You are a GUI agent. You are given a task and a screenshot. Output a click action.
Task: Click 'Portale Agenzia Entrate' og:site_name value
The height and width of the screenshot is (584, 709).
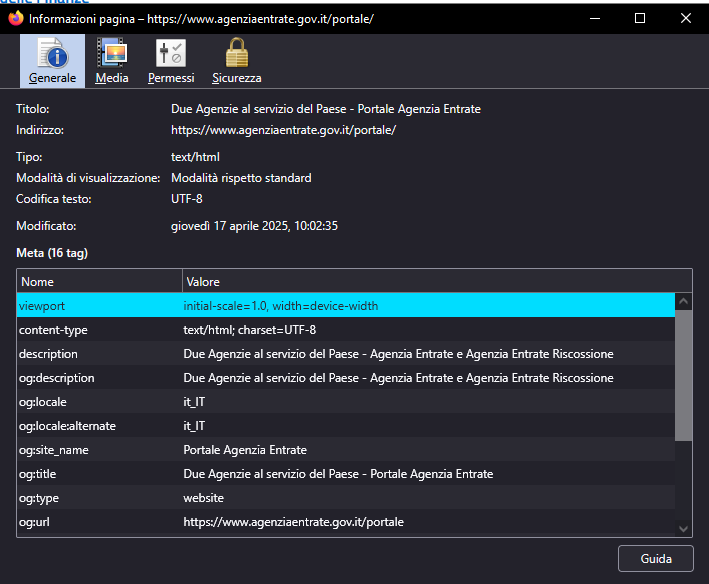pyautogui.click(x=245, y=450)
